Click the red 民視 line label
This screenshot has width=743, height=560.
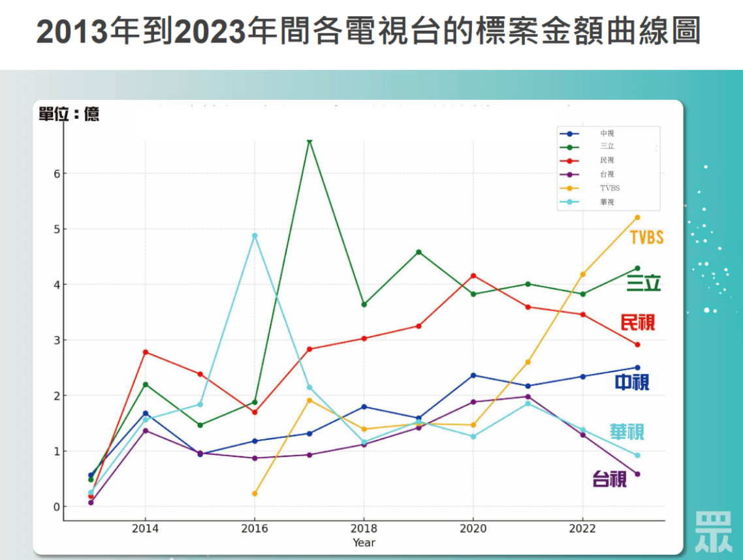point(637,322)
